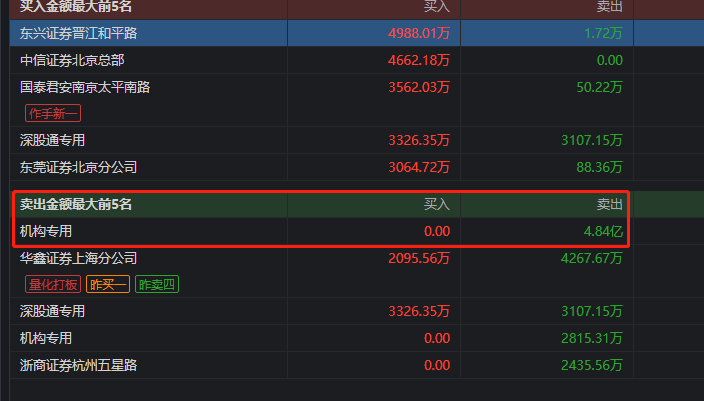
Task: Select the orange 昨买一 tag
Action: [108, 285]
